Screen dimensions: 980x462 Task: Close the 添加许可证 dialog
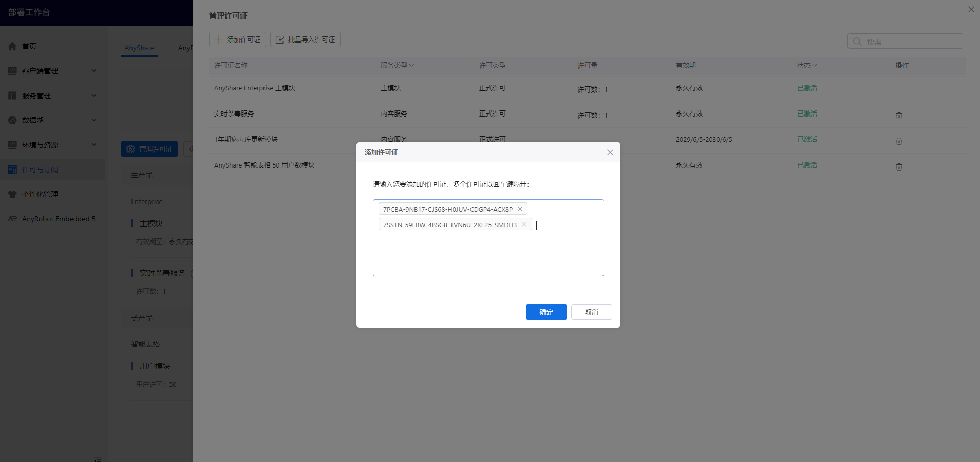click(x=610, y=152)
